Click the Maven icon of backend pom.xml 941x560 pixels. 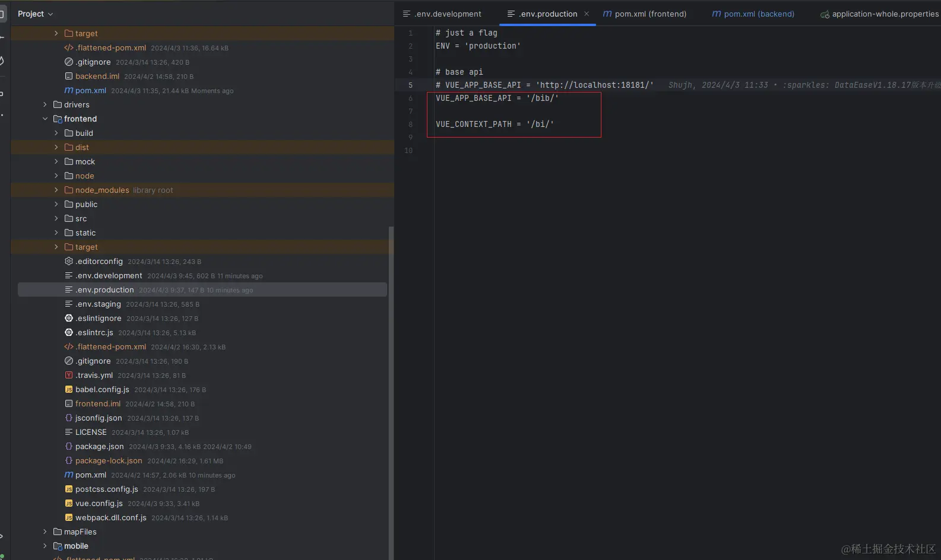click(x=69, y=90)
